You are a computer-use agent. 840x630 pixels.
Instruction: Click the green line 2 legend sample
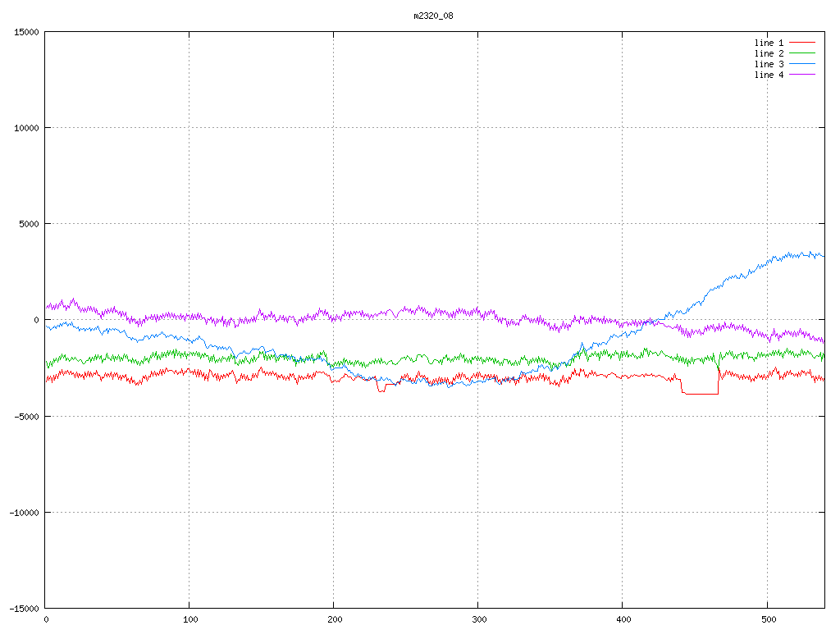tap(802, 53)
